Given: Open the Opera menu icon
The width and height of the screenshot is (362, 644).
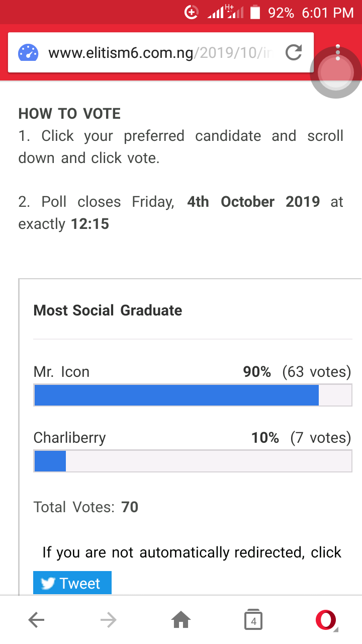Looking at the screenshot, I should [x=326, y=620].
